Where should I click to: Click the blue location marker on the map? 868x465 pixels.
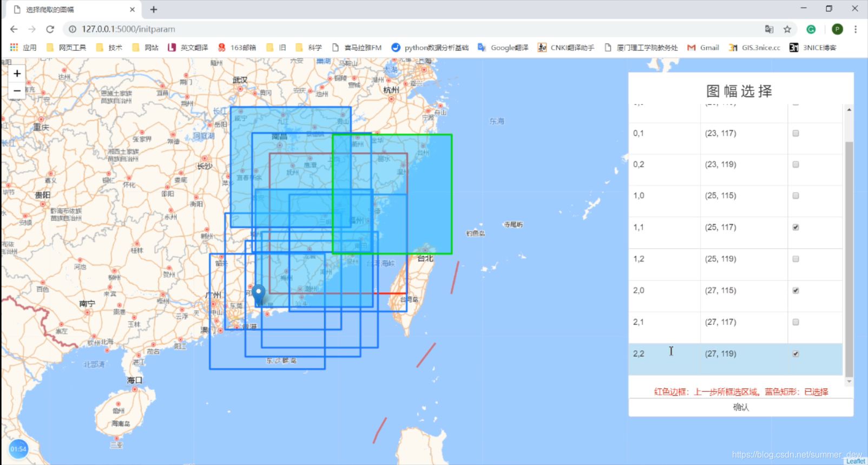click(x=259, y=296)
